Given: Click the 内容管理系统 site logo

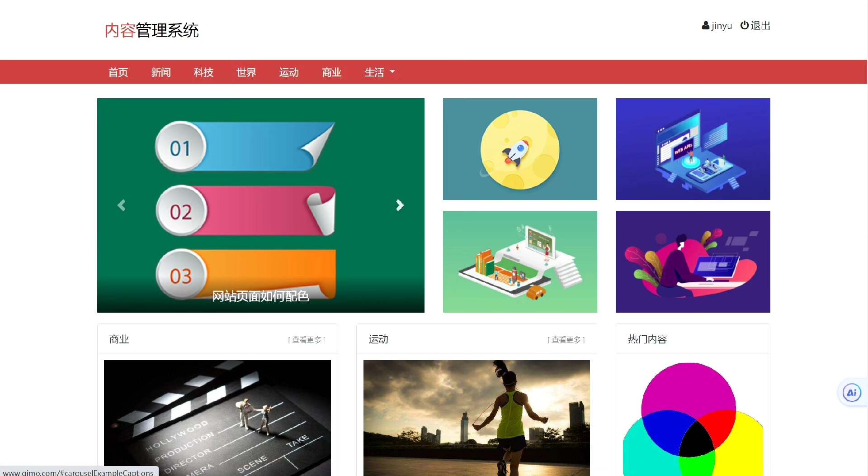Looking at the screenshot, I should pos(151,30).
